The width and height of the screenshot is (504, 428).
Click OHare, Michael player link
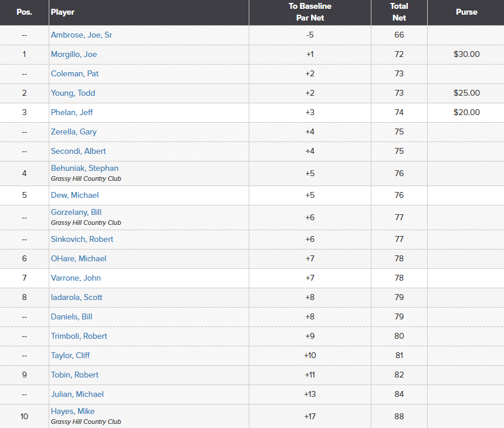[x=79, y=258]
